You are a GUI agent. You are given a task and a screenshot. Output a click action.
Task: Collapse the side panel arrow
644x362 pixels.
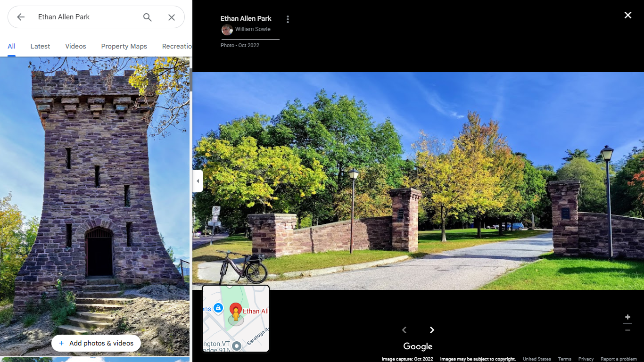click(x=198, y=181)
